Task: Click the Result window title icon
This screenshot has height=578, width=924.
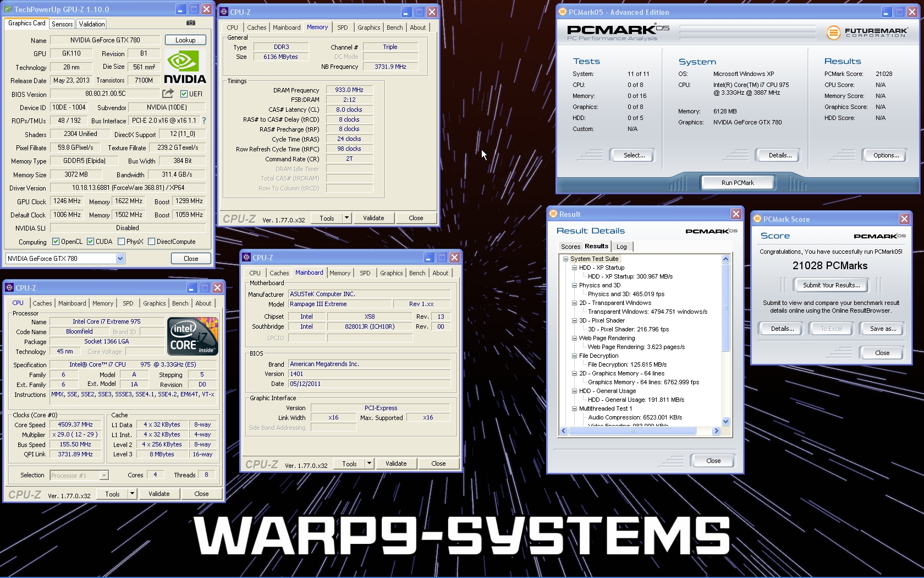Action: 553,214
